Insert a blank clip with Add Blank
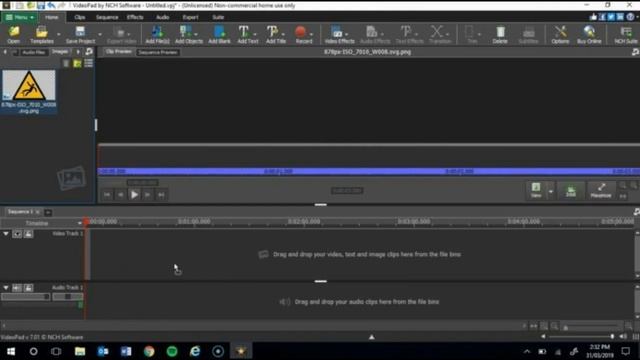The image size is (640, 360). coord(219,34)
